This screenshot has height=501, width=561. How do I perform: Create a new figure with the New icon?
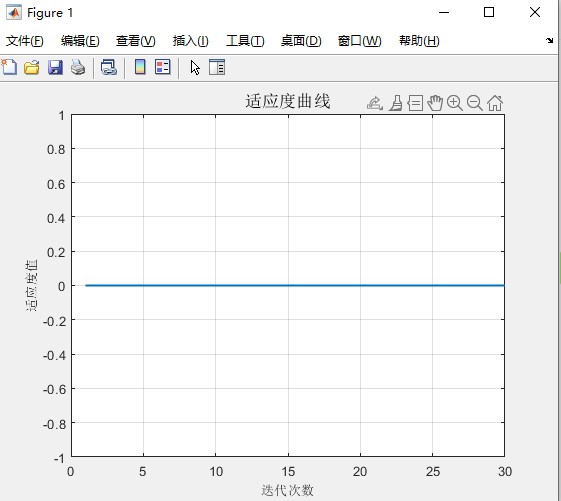9,67
